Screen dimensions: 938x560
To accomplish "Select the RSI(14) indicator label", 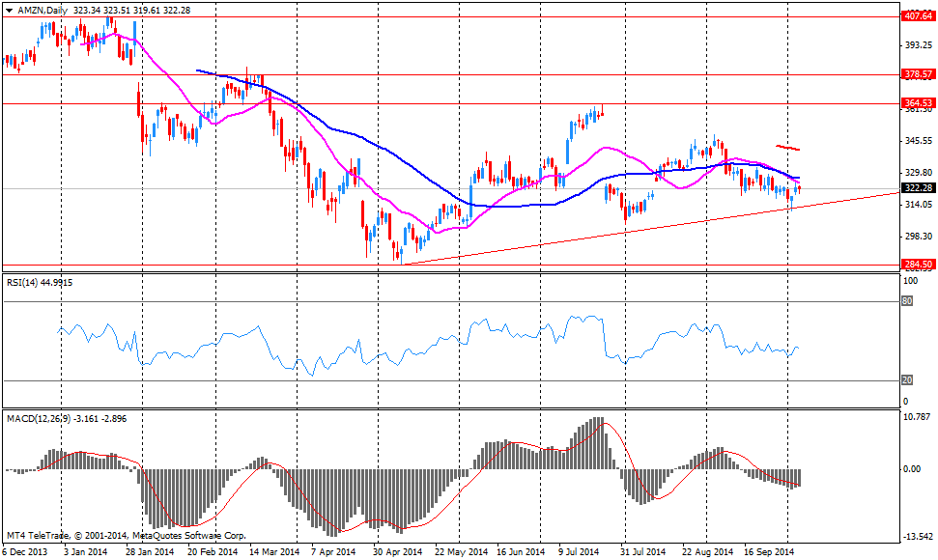I will [27, 282].
